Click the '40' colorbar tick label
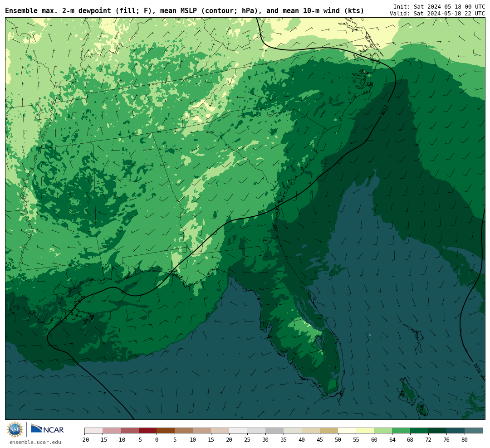Viewport: 490px width, 448px height. click(302, 440)
